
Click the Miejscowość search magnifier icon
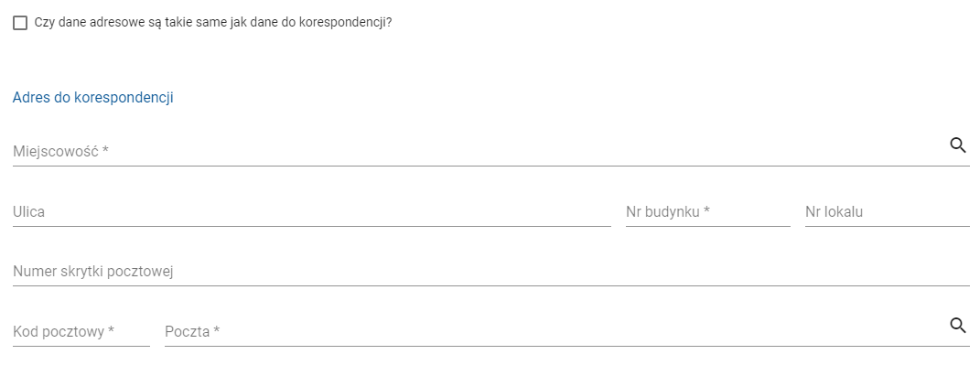pyautogui.click(x=958, y=145)
